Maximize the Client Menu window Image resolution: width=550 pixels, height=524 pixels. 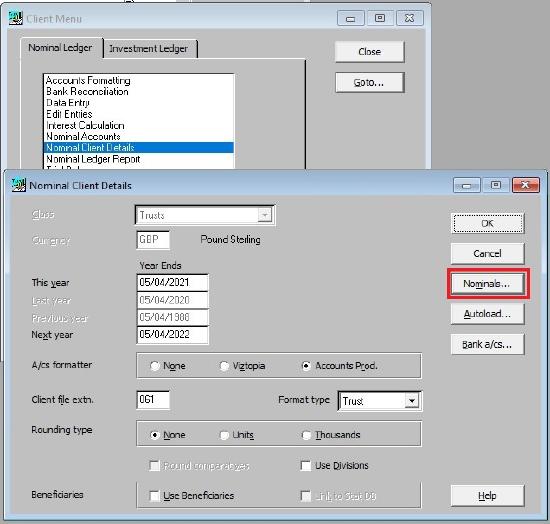click(x=380, y=18)
